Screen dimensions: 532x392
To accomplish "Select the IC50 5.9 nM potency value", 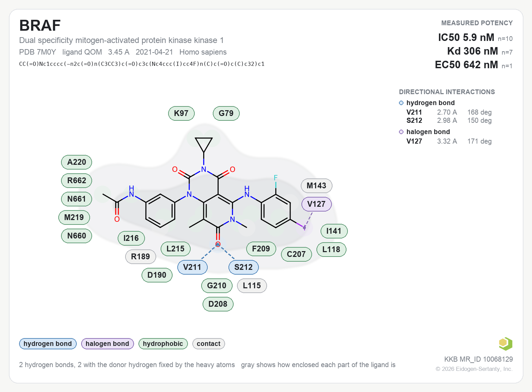I will (466, 38).
